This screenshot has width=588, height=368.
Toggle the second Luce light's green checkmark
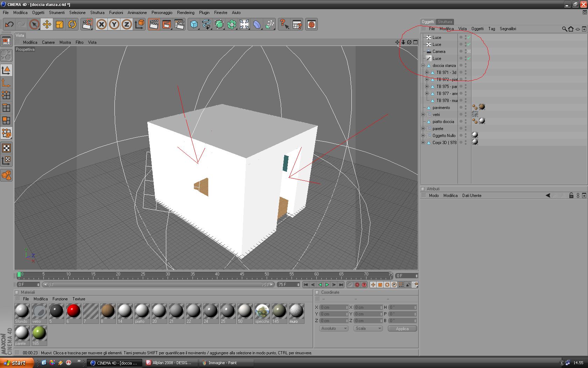click(x=469, y=44)
